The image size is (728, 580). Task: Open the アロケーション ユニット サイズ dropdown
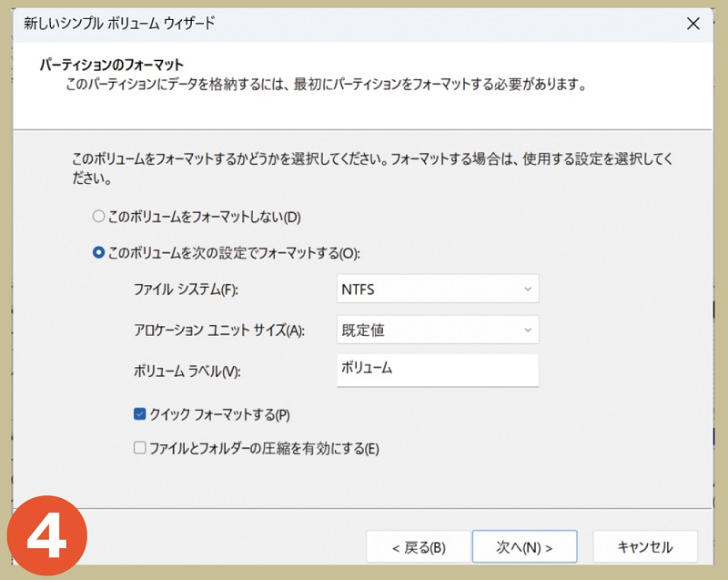coord(437,330)
